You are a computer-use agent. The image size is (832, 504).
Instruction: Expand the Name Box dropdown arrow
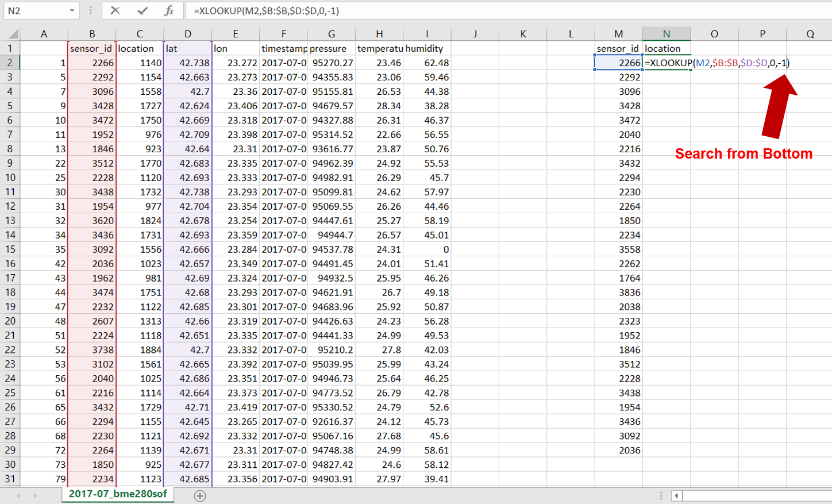[72, 10]
